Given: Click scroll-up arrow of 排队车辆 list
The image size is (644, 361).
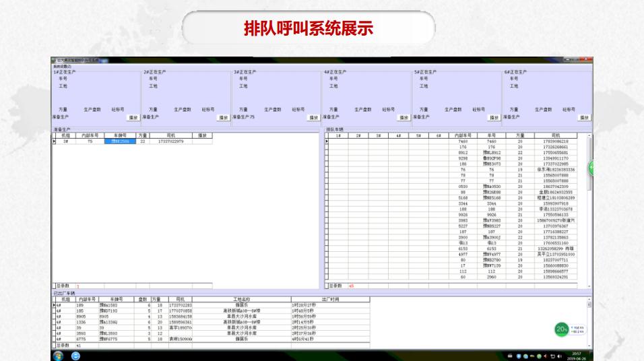Looking at the screenshot, I should click(x=589, y=135).
